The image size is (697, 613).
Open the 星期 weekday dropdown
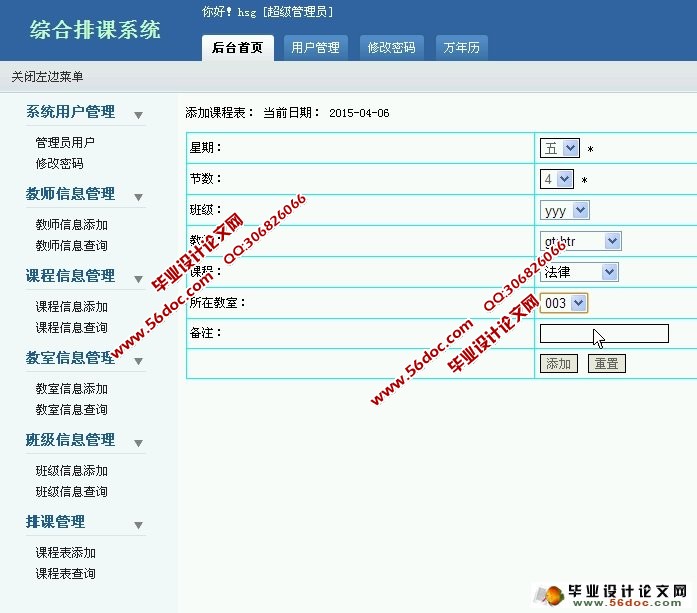click(x=560, y=148)
